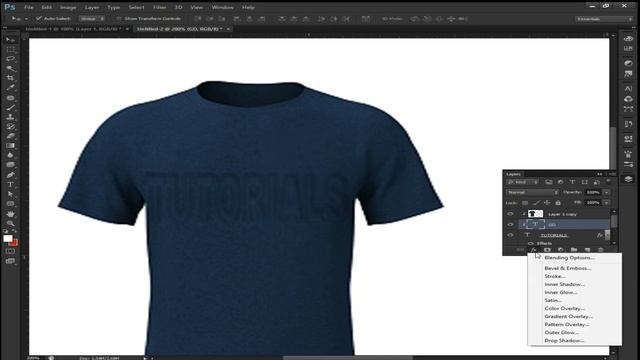Select the Clone Stamp tool
Viewport: 640px width, 360px height.
11,117
